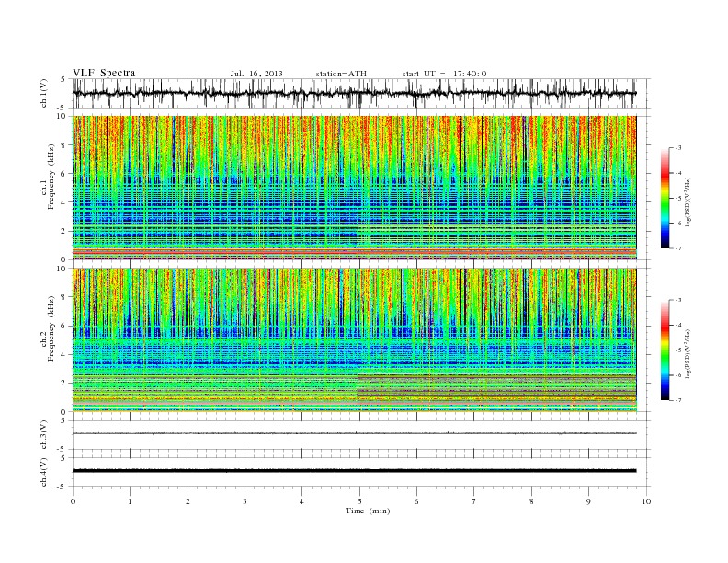Select the date text "Jul. 16, 2013"
728x563 pixels.
[256, 74]
